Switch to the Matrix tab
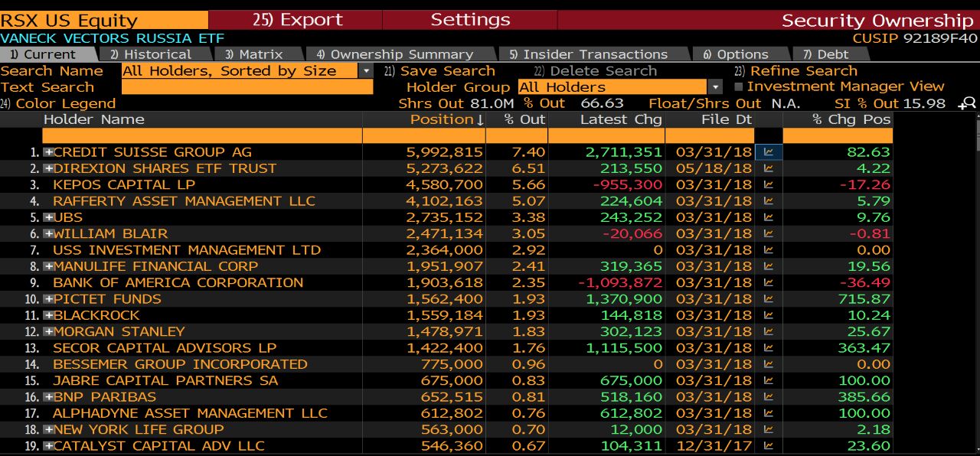This screenshot has height=456, width=980. 259,54
